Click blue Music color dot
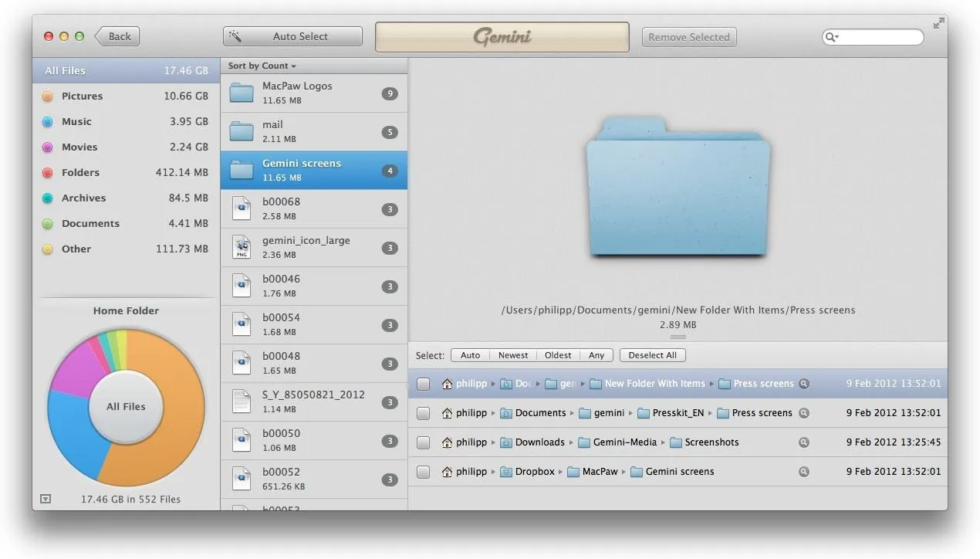The width and height of the screenshot is (980, 559). tap(48, 122)
